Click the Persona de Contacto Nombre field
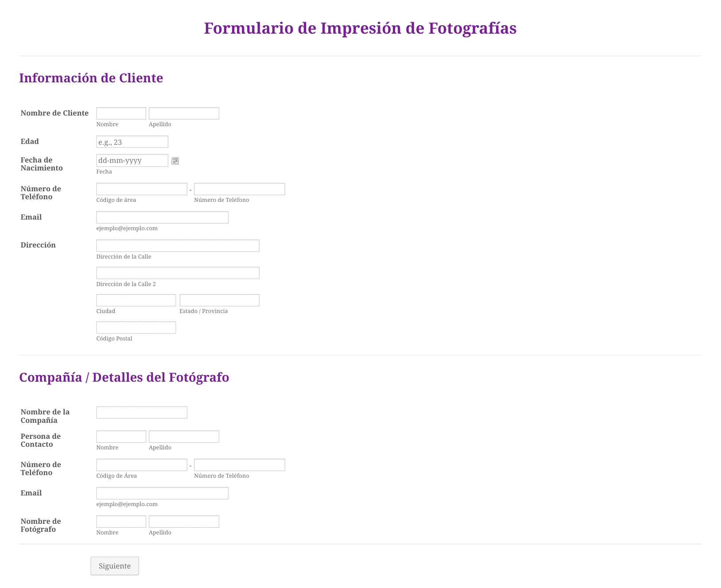 [x=121, y=437]
